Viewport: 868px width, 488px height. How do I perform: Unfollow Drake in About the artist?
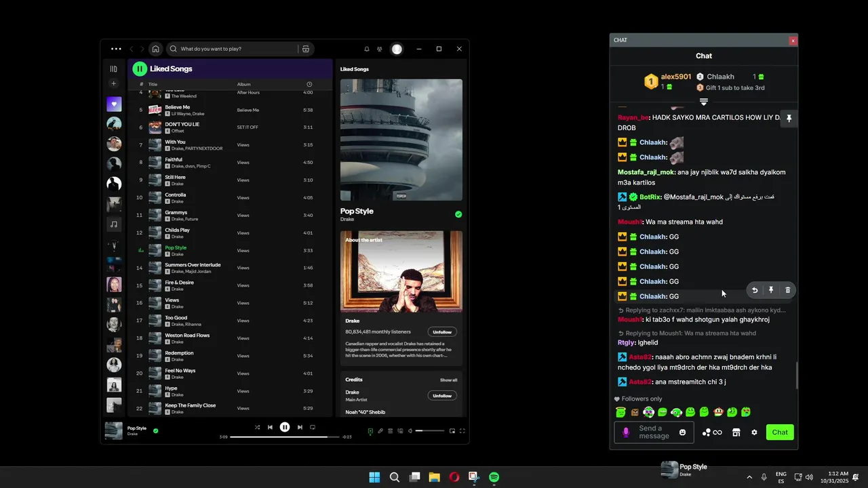click(442, 332)
